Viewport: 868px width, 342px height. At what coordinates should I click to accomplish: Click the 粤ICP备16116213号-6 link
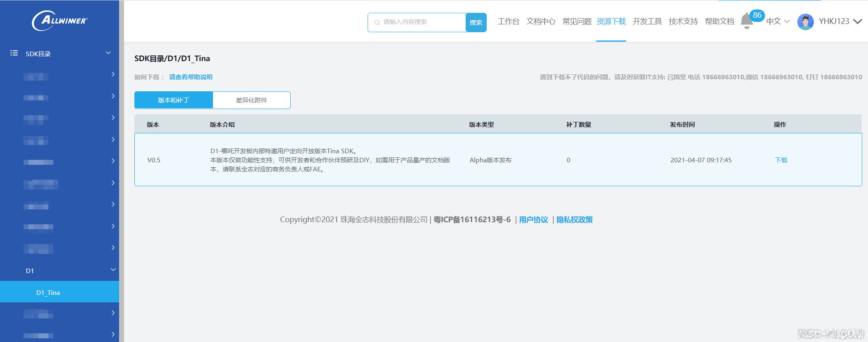pos(472,219)
